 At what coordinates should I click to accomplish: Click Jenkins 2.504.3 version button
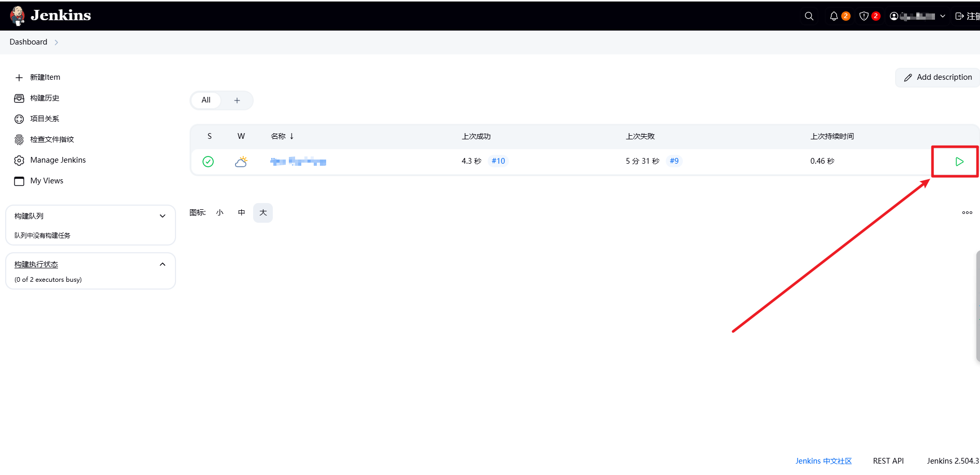953,461
